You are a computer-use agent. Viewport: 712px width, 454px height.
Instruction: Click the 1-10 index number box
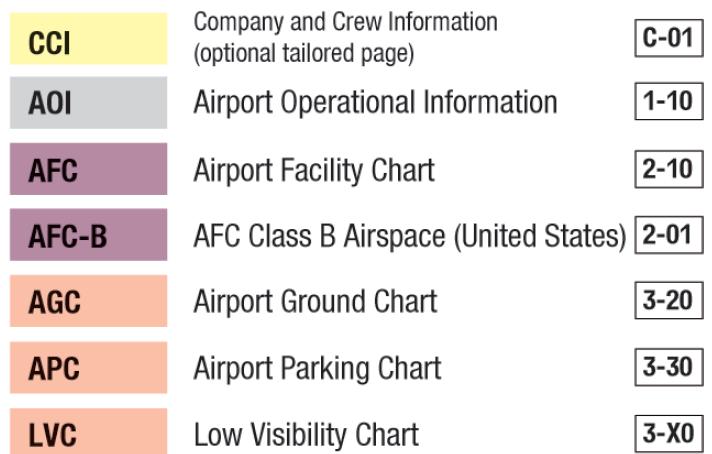point(669,101)
